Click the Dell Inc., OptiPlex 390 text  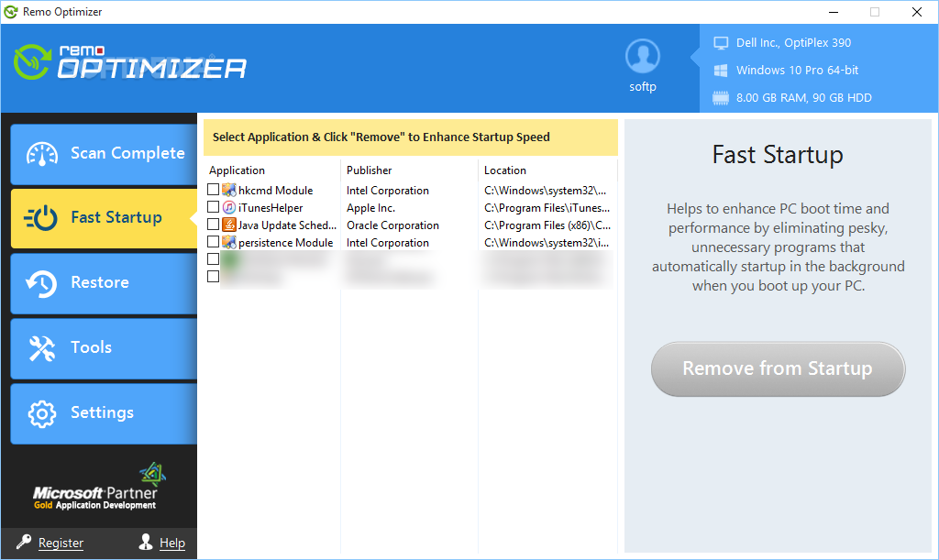pyautogui.click(x=793, y=43)
